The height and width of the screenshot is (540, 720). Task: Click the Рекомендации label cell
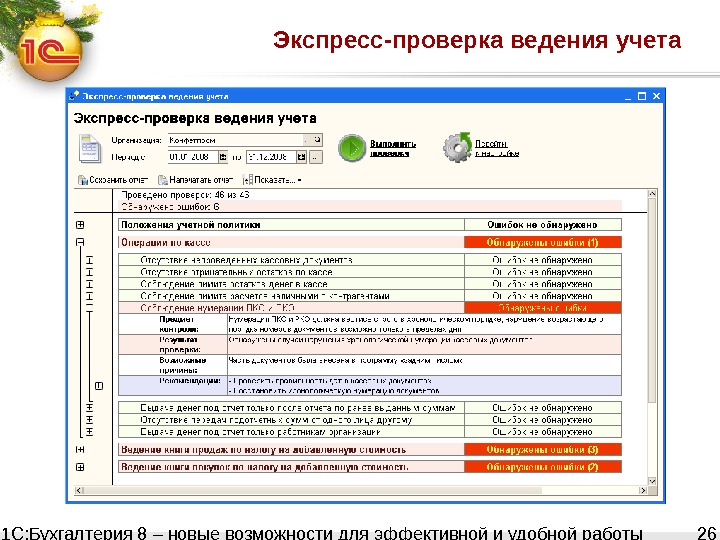coord(173,386)
